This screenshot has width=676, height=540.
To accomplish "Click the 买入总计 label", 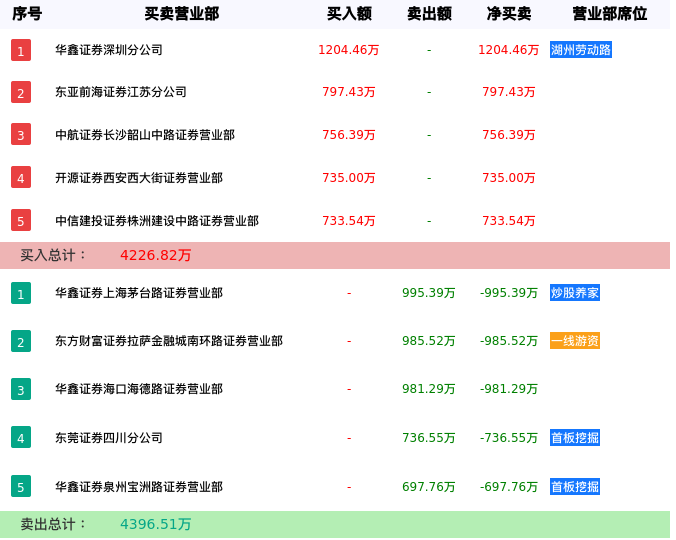I will 53,255.
